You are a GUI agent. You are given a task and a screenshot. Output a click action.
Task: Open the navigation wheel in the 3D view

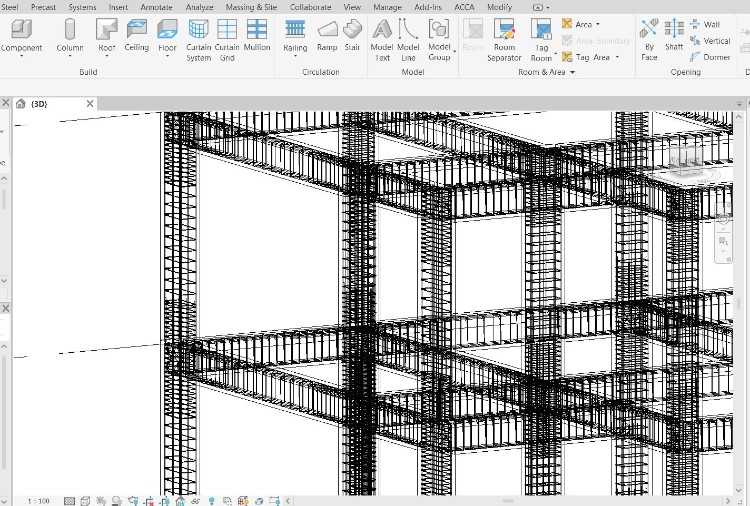click(x=723, y=220)
